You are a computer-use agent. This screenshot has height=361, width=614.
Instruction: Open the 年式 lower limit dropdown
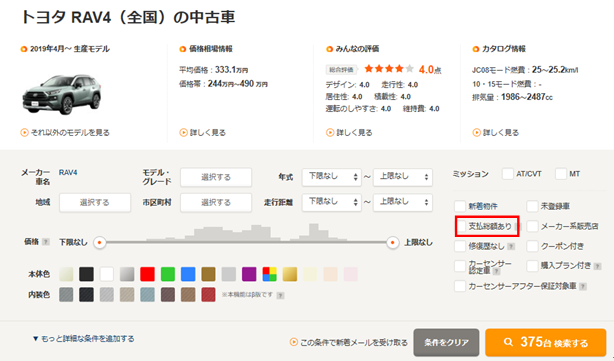[x=332, y=177]
